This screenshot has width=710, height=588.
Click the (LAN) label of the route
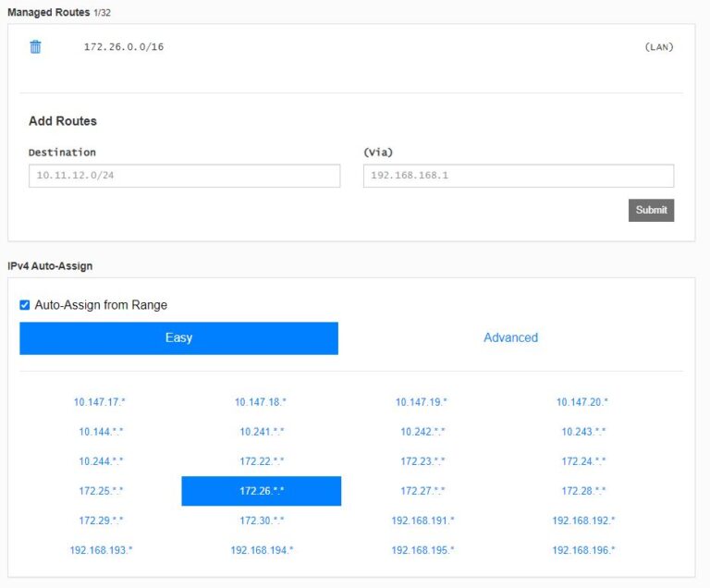659,46
